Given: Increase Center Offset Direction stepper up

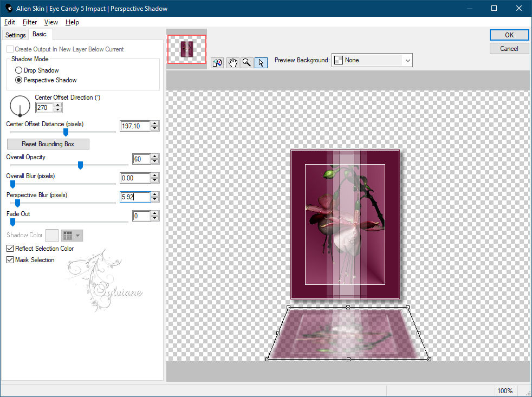Looking at the screenshot, I should (58, 105).
